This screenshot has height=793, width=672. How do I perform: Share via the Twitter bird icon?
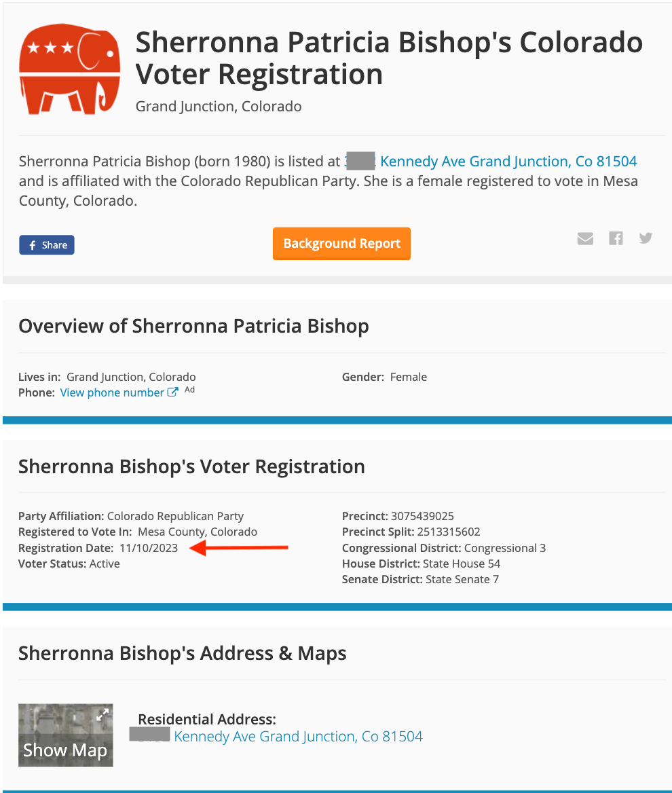[x=646, y=238]
